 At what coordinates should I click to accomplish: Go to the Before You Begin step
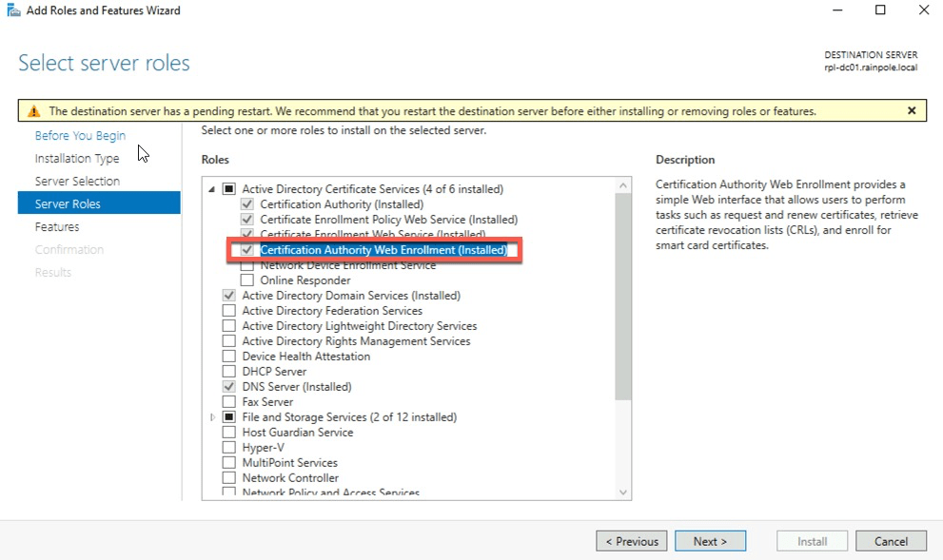pyautogui.click(x=80, y=136)
